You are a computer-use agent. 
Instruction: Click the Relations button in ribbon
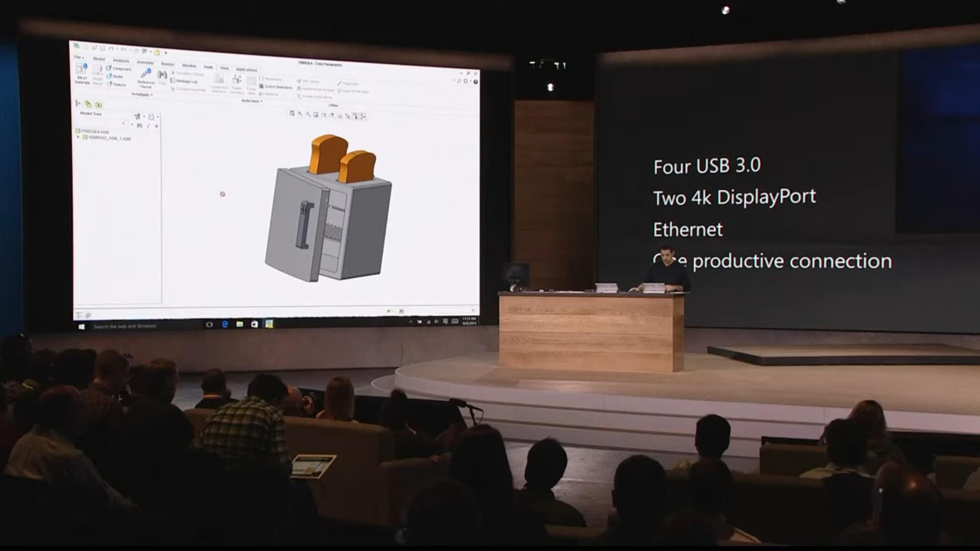269,94
